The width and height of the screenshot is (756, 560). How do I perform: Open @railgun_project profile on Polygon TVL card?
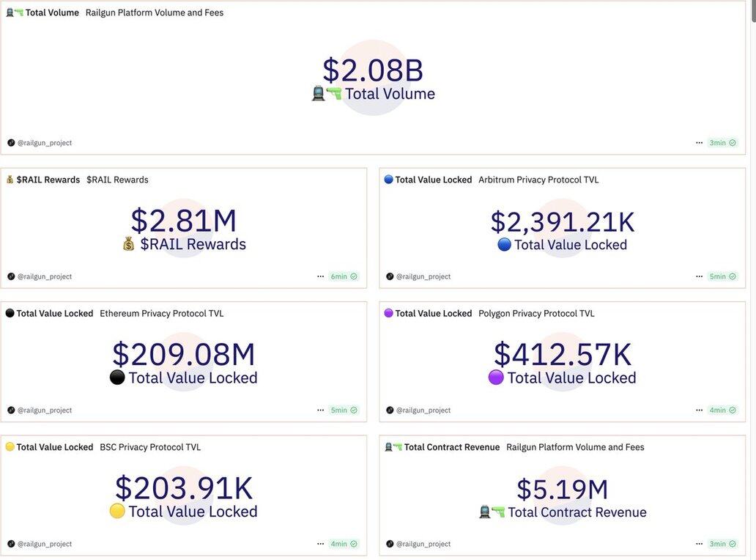(423, 410)
